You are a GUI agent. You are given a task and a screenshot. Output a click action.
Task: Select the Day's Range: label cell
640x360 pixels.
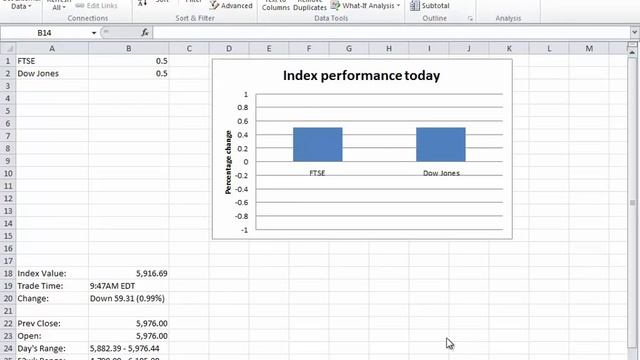[52, 349]
